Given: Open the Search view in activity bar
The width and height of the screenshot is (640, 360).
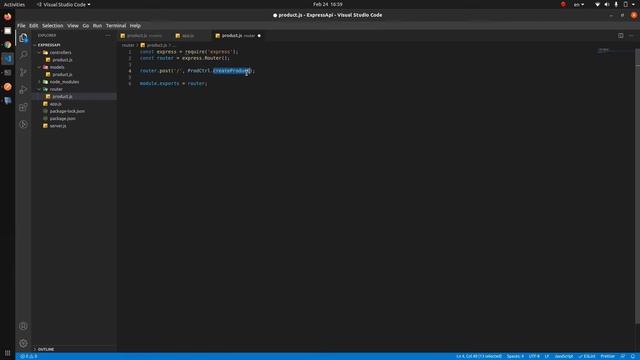Looking at the screenshot, I should point(23,55).
